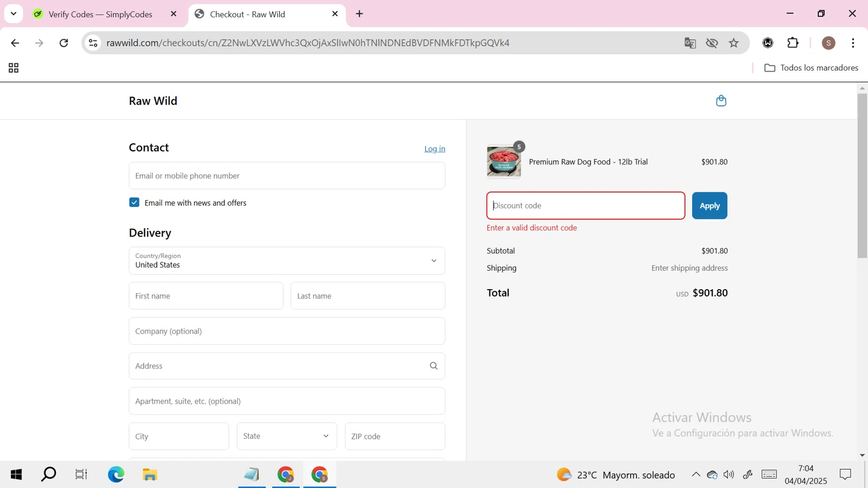The width and height of the screenshot is (868, 488).
Task: Open the Windows notification center icon
Action: 845,475
